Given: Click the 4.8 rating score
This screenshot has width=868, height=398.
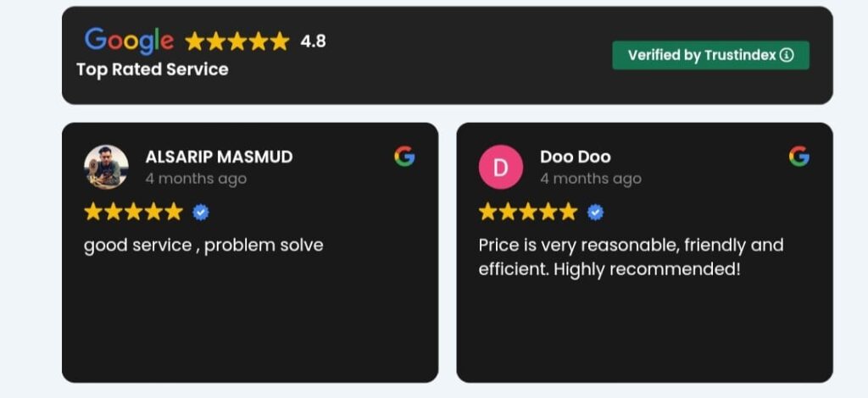Looking at the screenshot, I should [313, 41].
